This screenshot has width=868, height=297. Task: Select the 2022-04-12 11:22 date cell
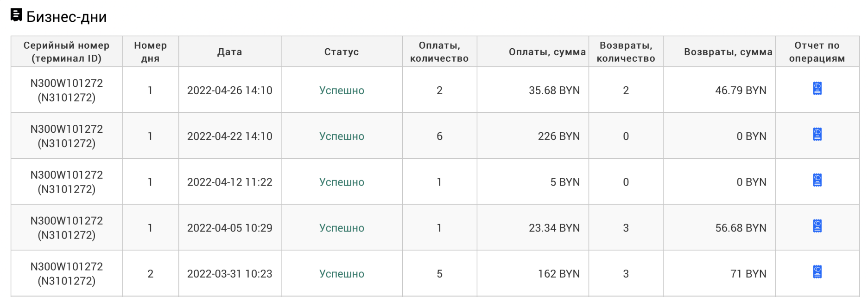coord(230,182)
